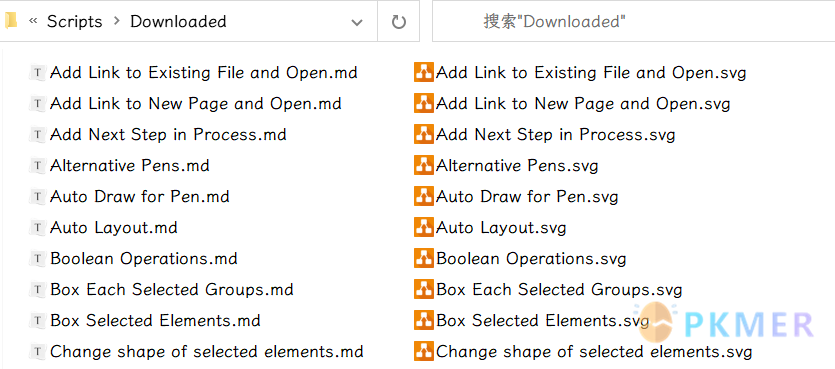Select file Box Selected Elements.svg
835x369 pixels.
[x=543, y=321]
